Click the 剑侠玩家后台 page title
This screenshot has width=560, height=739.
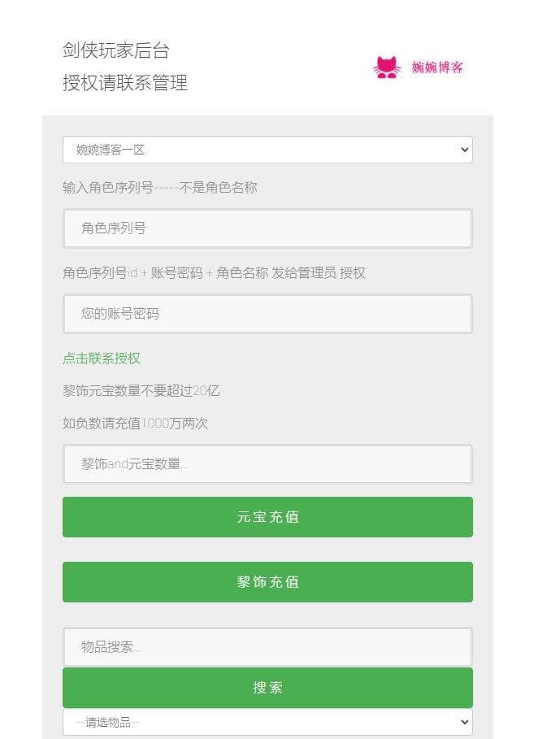point(113,50)
